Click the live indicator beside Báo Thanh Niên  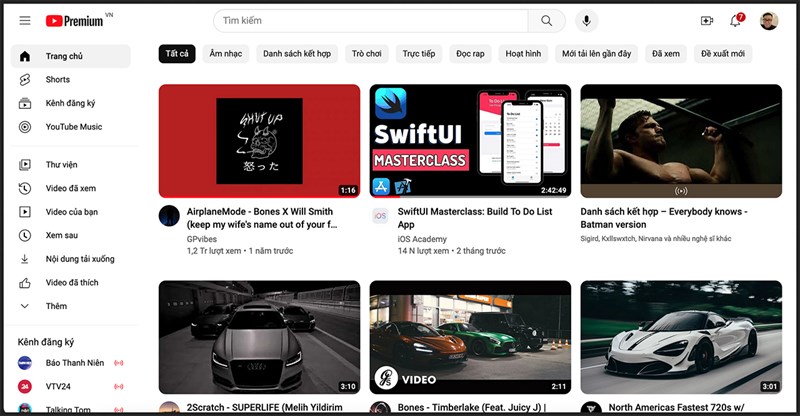click(118, 363)
